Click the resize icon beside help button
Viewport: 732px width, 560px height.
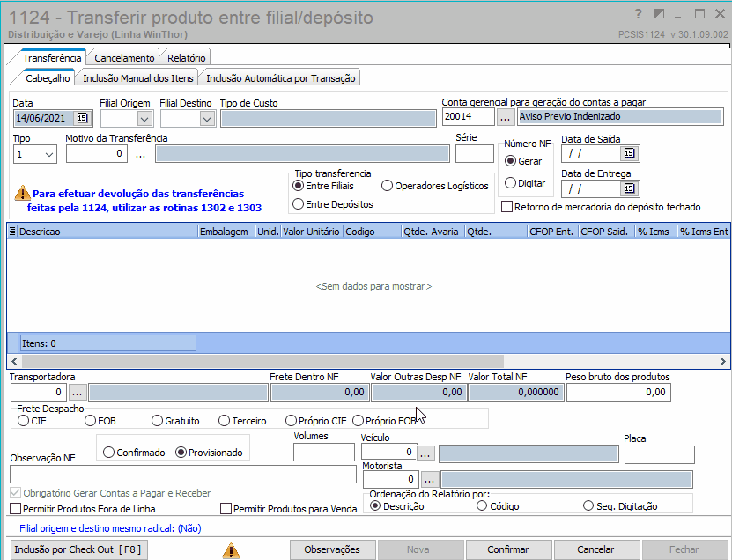(x=659, y=14)
